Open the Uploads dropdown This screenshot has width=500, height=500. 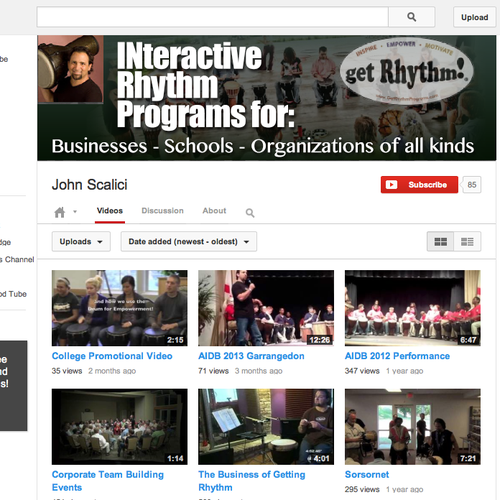tap(81, 241)
